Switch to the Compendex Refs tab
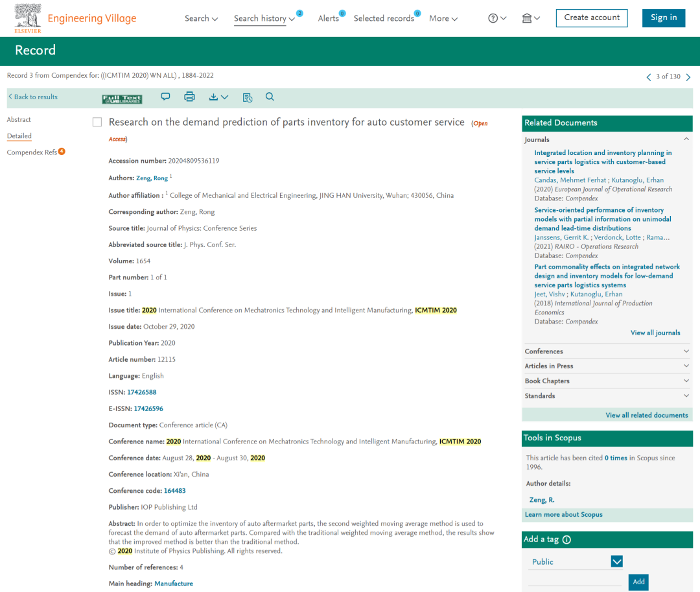700x592 pixels. (32, 152)
